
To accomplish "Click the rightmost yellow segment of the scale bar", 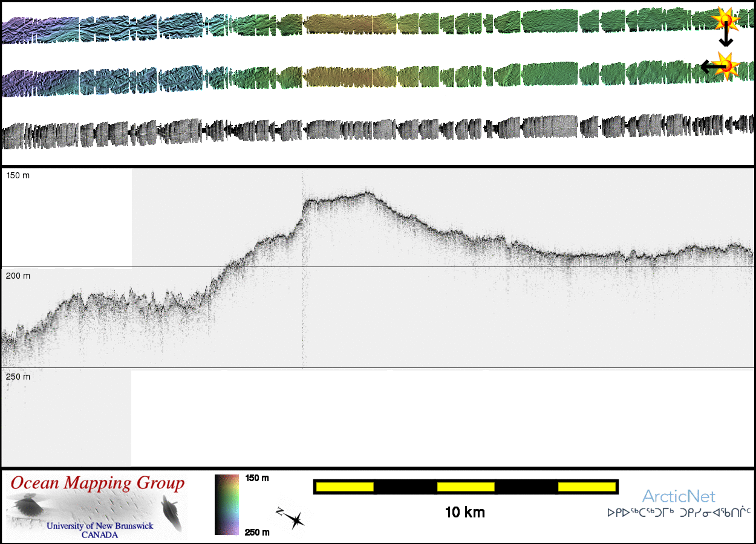I will click(x=586, y=487).
